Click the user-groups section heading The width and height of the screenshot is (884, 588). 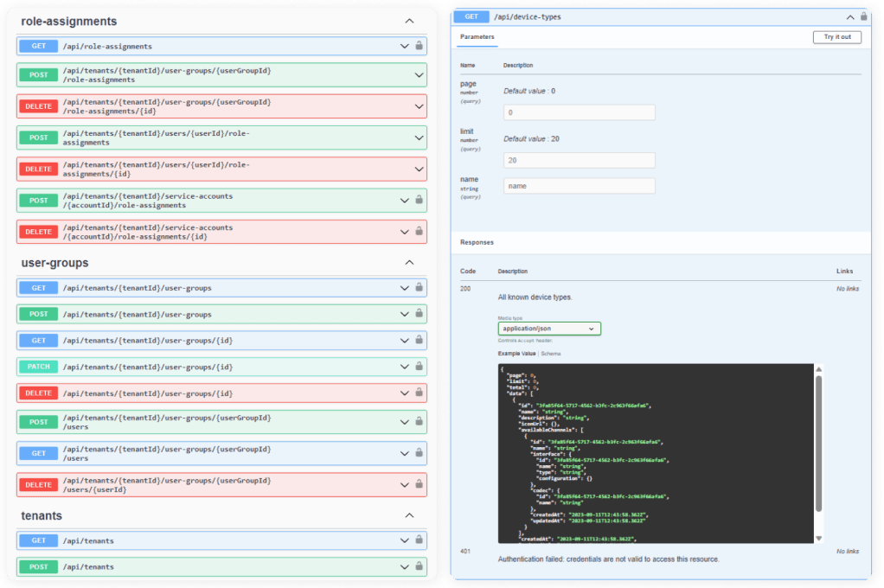point(54,263)
